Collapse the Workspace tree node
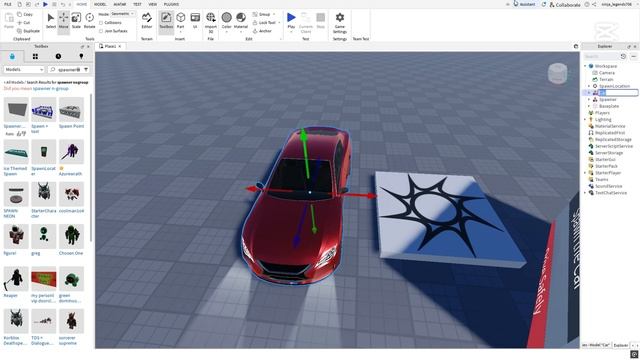This screenshot has width=640, height=360. tap(585, 66)
